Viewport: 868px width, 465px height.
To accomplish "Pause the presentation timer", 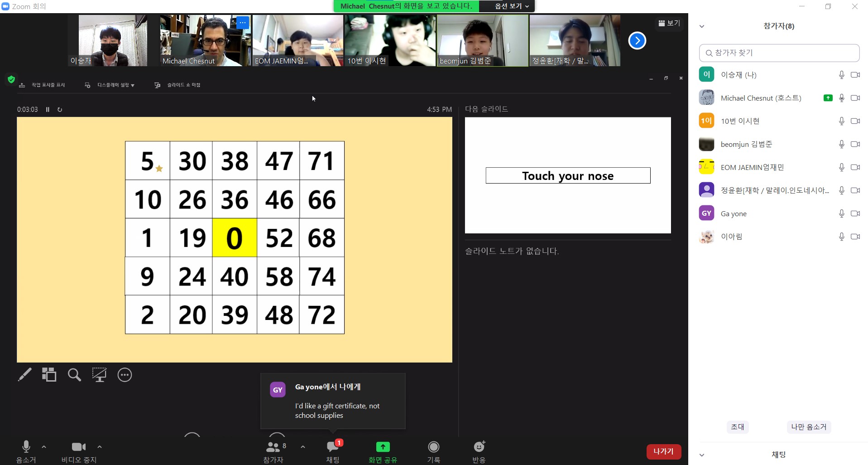I will (x=48, y=109).
